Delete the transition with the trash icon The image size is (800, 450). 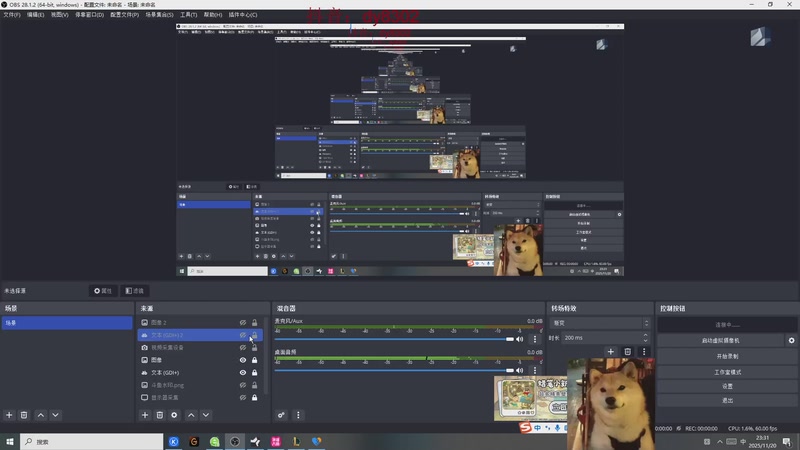628,352
